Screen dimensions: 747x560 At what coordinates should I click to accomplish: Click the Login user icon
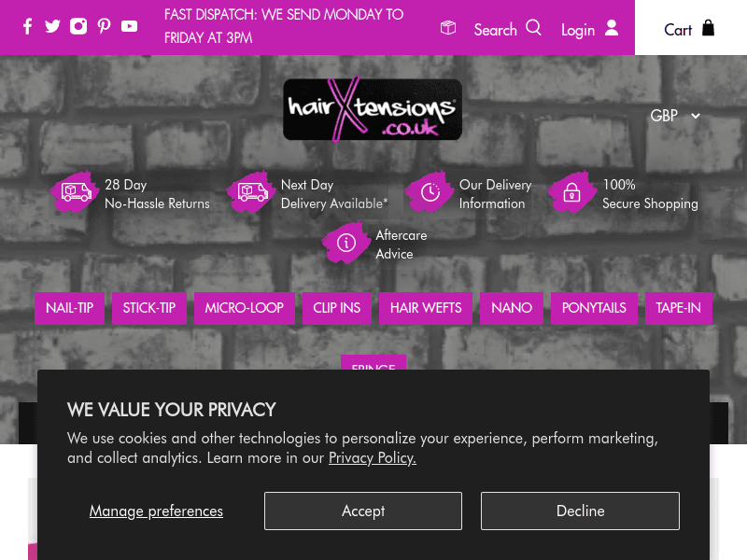pyautogui.click(x=612, y=28)
